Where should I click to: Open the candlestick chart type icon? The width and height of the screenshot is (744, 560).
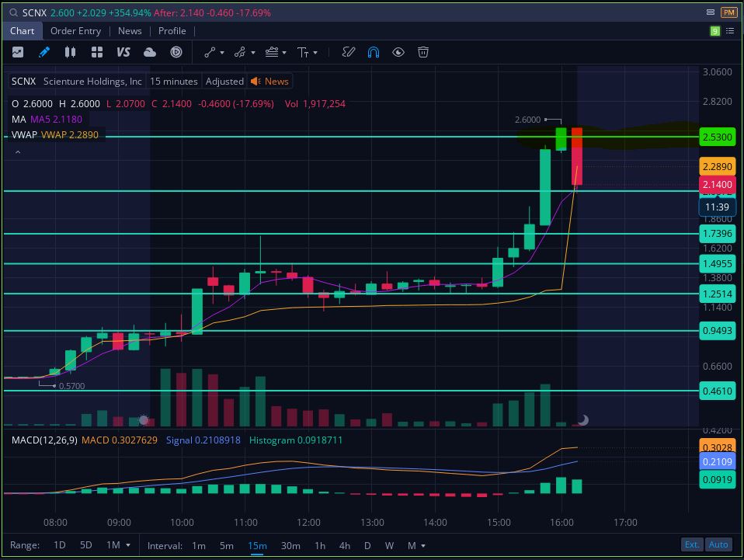[x=70, y=52]
